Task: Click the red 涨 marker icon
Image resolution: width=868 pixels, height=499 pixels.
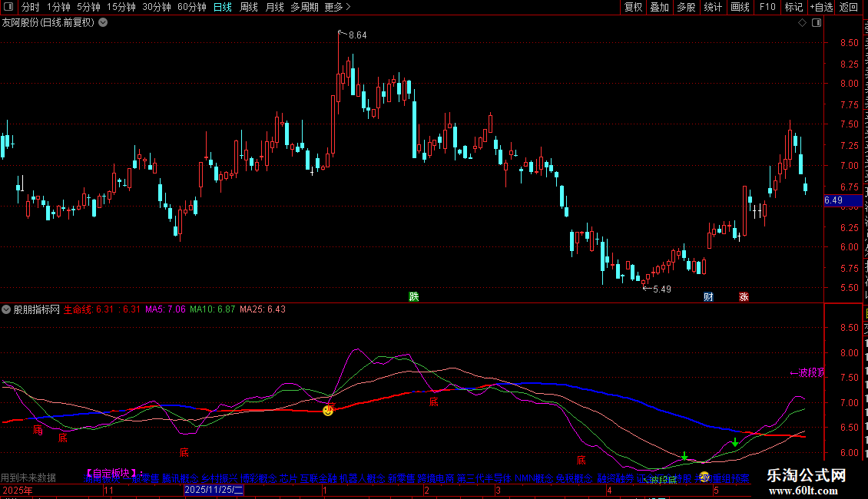Action: (x=744, y=296)
